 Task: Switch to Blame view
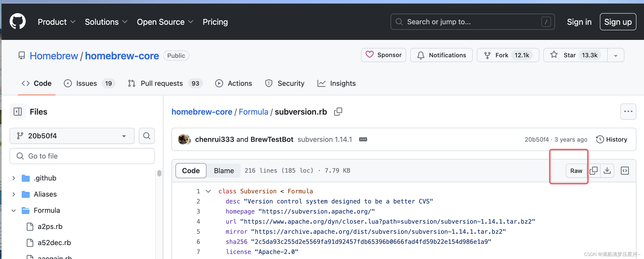click(224, 171)
